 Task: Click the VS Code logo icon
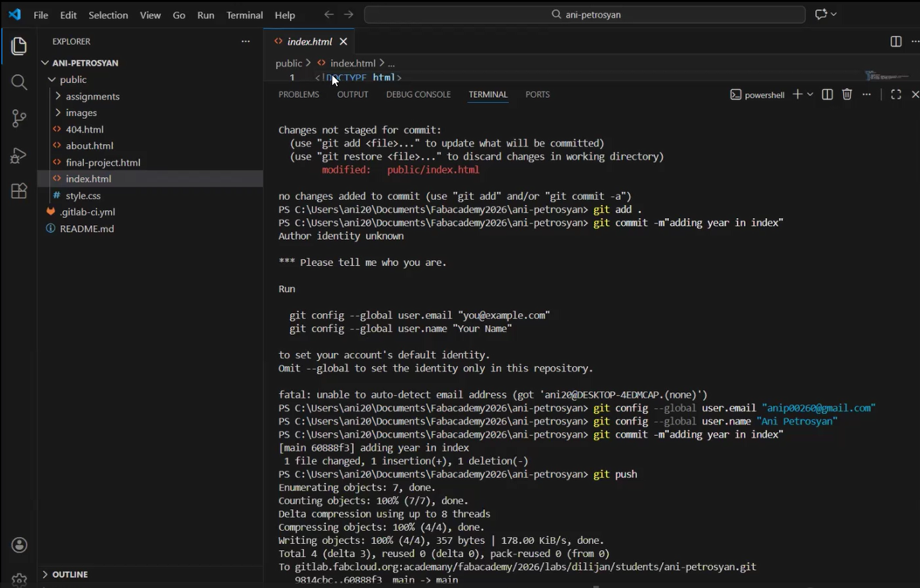(15, 15)
